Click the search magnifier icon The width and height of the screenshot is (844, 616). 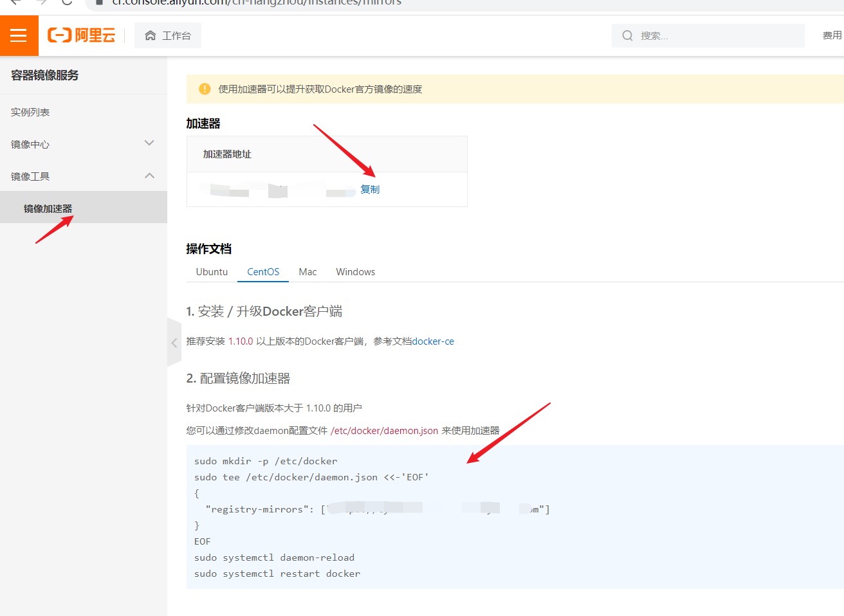coord(627,35)
